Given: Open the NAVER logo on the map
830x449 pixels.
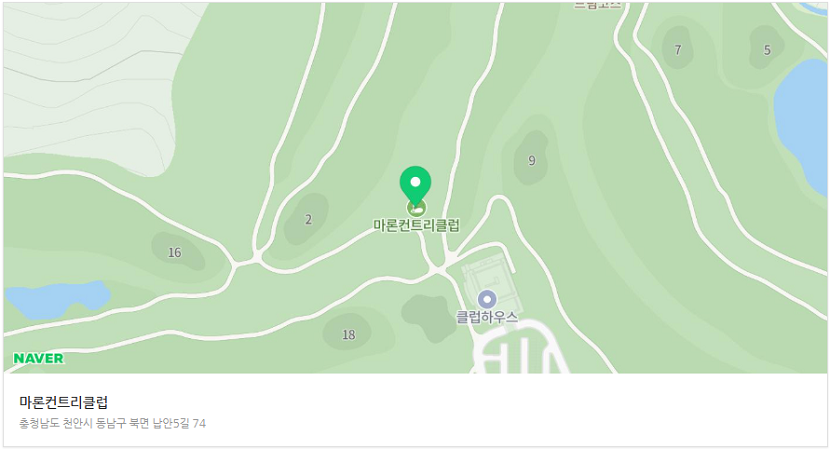Looking at the screenshot, I should click(x=39, y=358).
